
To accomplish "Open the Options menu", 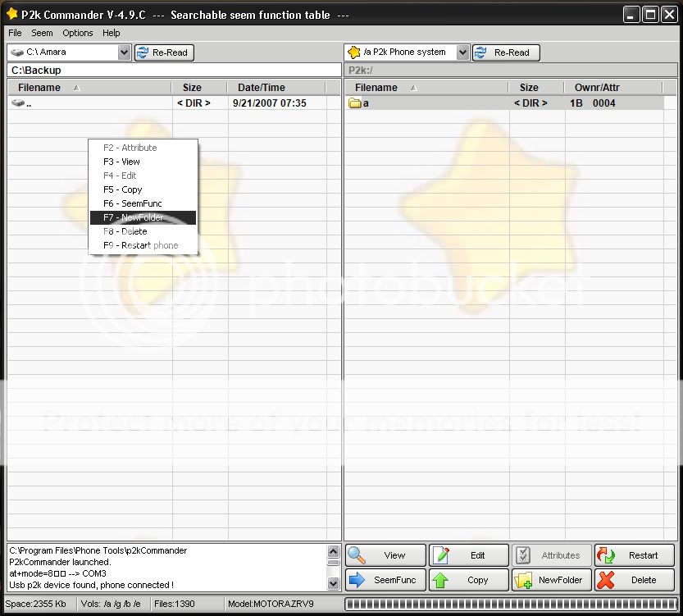I will click(78, 33).
